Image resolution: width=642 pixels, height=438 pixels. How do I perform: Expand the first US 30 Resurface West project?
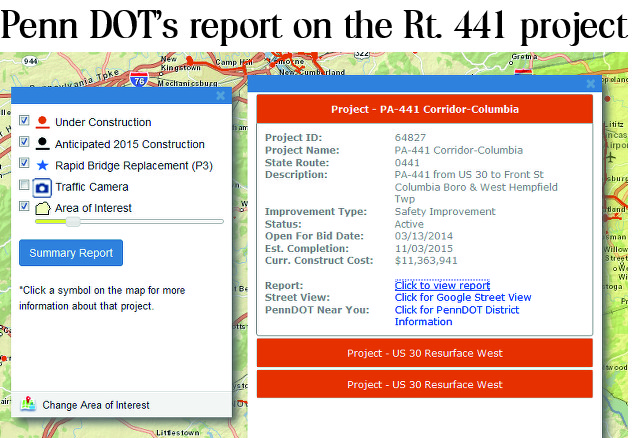[424, 353]
